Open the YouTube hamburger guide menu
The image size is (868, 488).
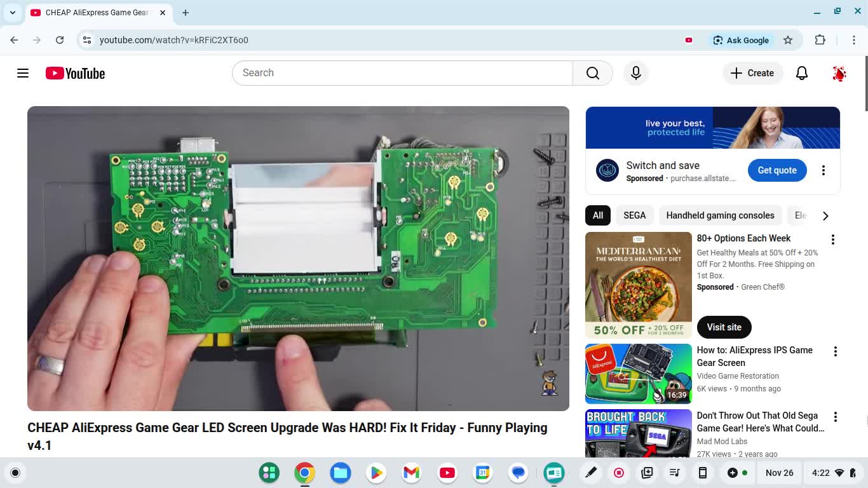point(23,73)
